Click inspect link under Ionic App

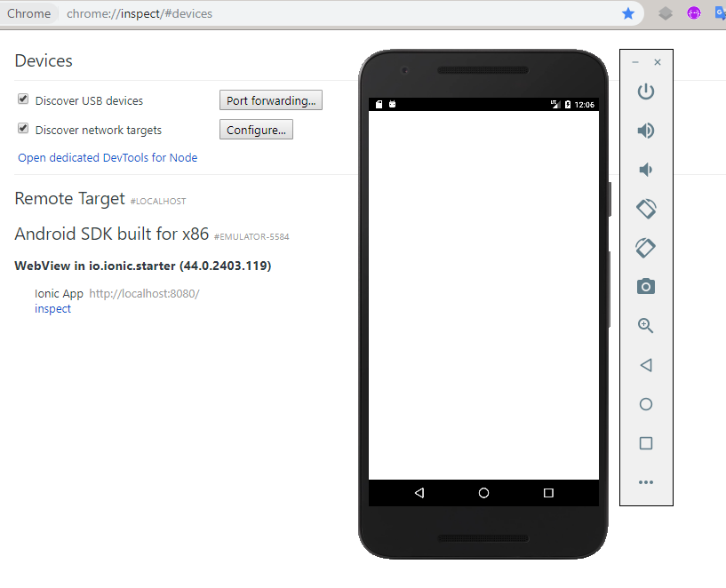click(x=52, y=308)
